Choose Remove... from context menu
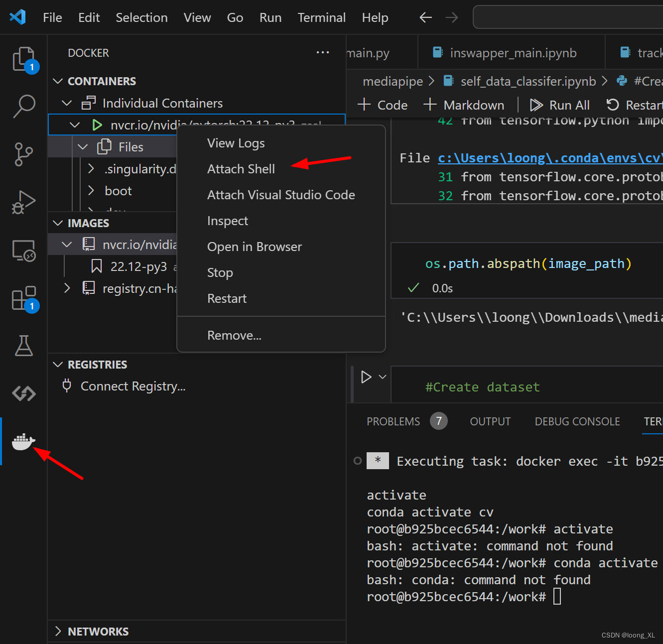 [x=281, y=335]
